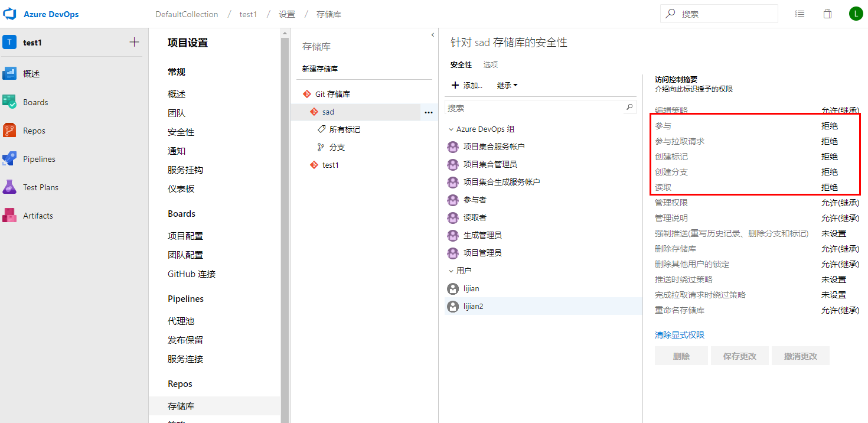
Task: Click the project settings vertical scrollbar
Action: point(285,224)
